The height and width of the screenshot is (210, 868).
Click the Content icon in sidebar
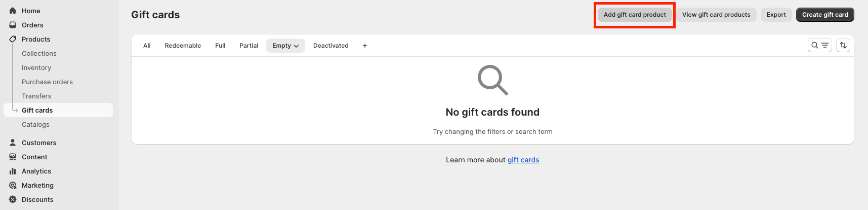(x=13, y=157)
